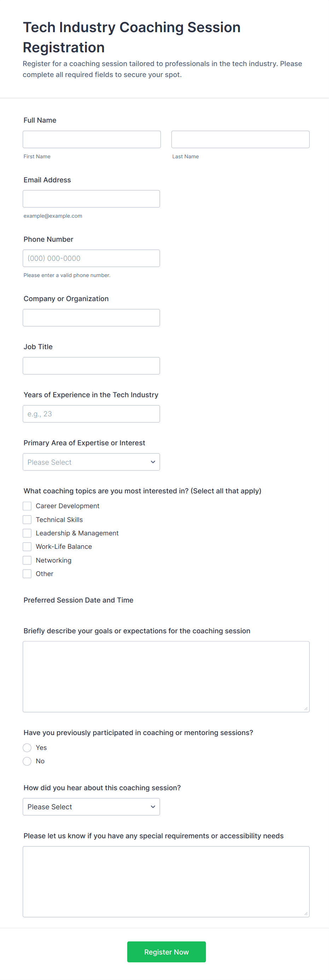Click the Phone Number input box

(91, 258)
